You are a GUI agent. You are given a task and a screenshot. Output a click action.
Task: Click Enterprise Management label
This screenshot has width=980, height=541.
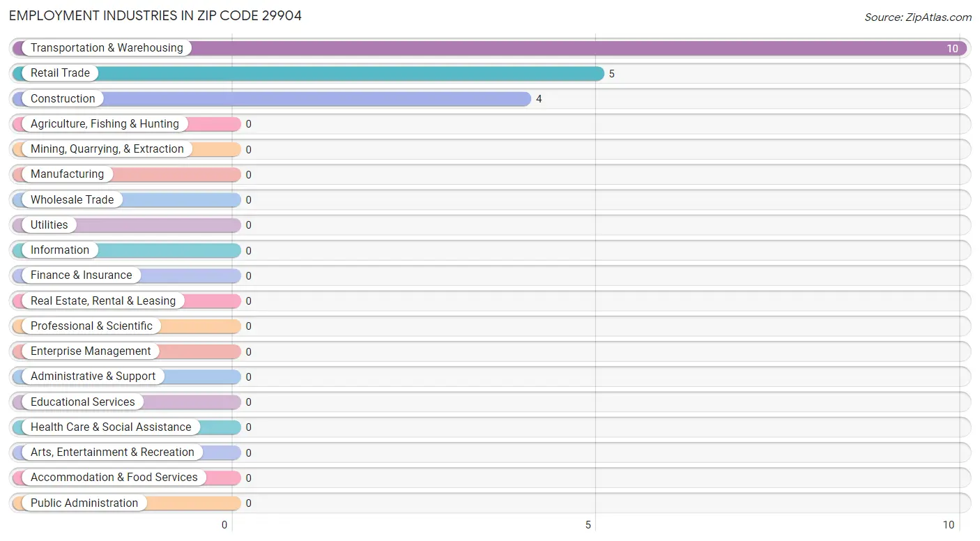pyautogui.click(x=91, y=351)
